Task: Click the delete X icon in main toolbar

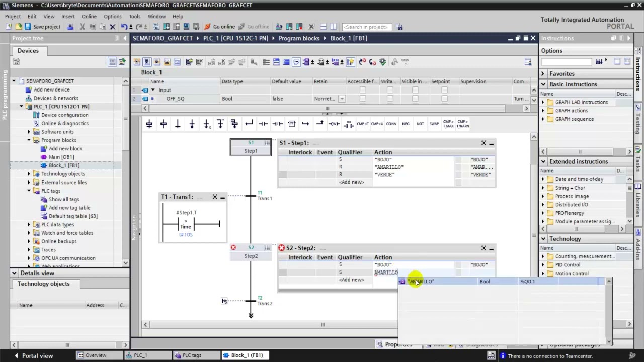Action: pos(113,27)
